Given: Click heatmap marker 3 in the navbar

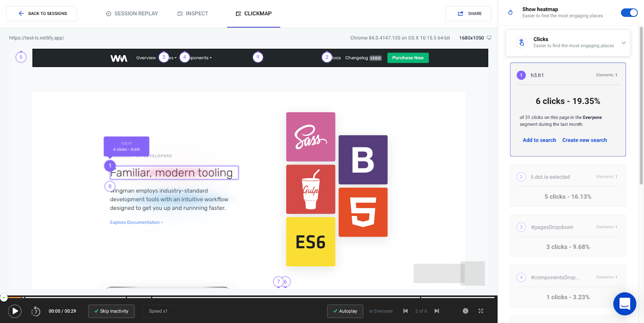Looking at the screenshot, I should [x=164, y=57].
